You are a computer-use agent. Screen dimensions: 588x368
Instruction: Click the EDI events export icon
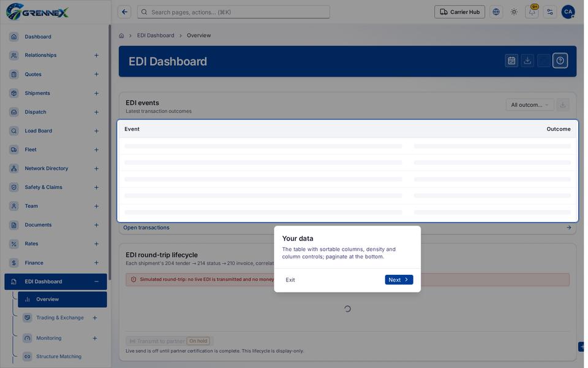(x=563, y=105)
